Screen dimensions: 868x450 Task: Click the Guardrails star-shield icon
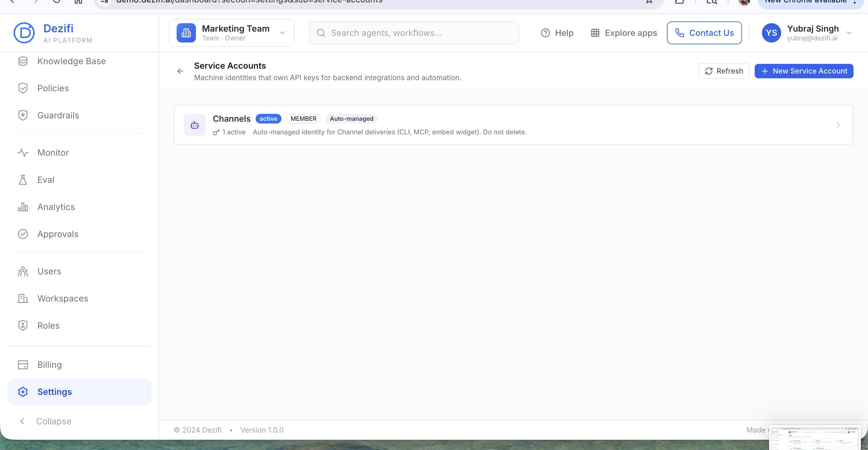coord(23,115)
